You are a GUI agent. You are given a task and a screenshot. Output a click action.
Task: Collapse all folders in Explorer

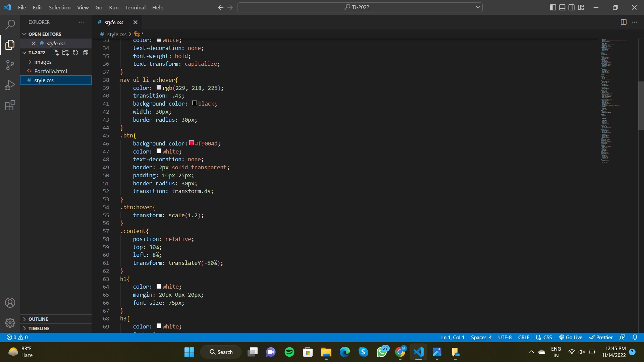point(86,53)
